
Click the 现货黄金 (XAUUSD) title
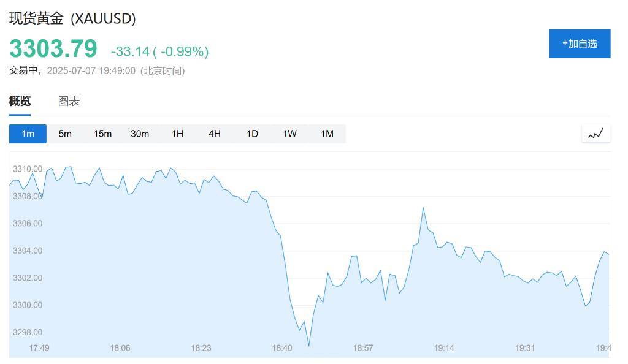click(71, 19)
